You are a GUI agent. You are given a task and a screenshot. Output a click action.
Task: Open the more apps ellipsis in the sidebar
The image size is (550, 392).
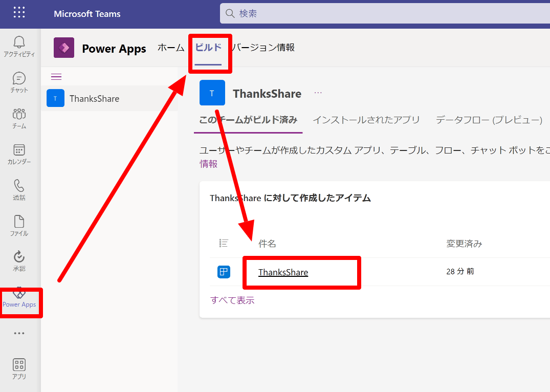coord(19,333)
